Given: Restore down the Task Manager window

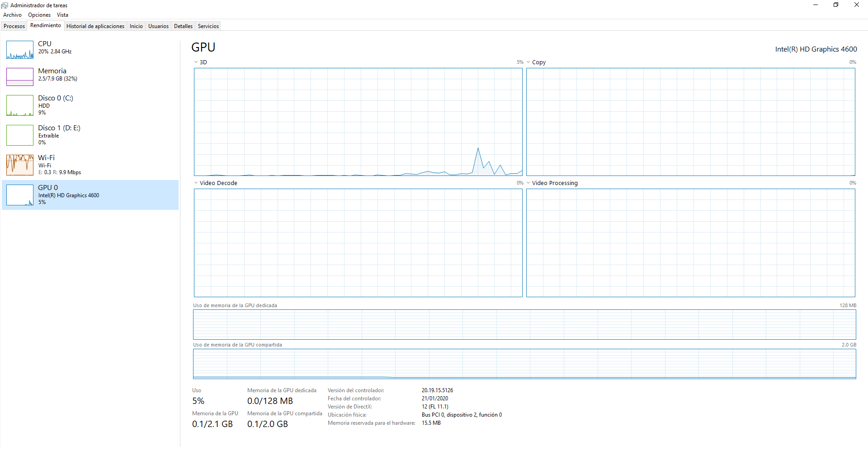Looking at the screenshot, I should (836, 5).
